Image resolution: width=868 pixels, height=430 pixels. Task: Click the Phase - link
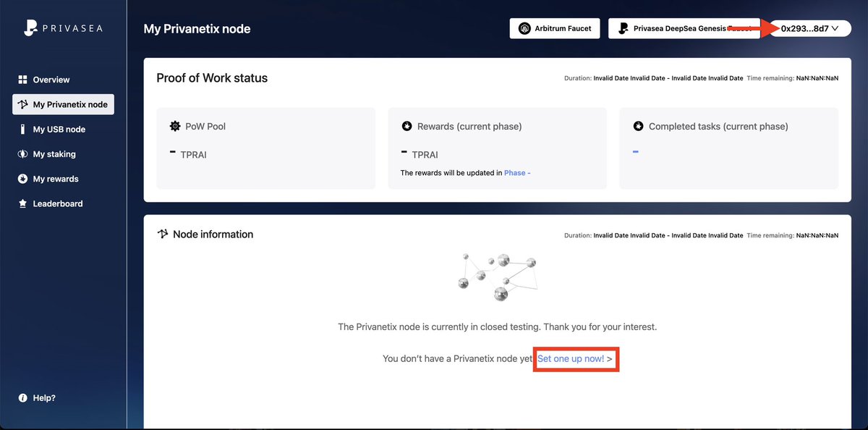517,173
